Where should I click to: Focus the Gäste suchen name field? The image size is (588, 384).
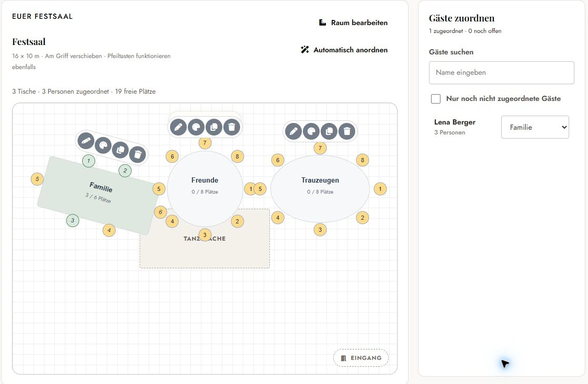point(501,73)
